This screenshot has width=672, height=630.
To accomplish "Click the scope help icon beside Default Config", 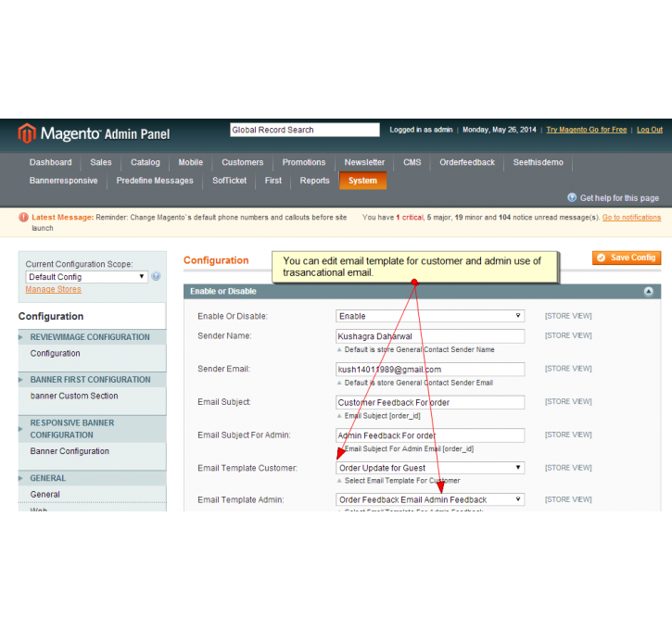I will 156,276.
